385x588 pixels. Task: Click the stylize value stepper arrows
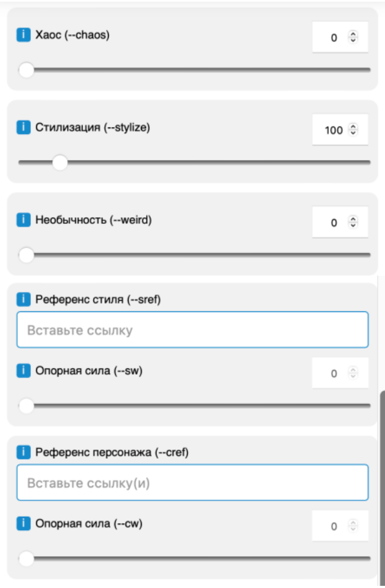(353, 130)
